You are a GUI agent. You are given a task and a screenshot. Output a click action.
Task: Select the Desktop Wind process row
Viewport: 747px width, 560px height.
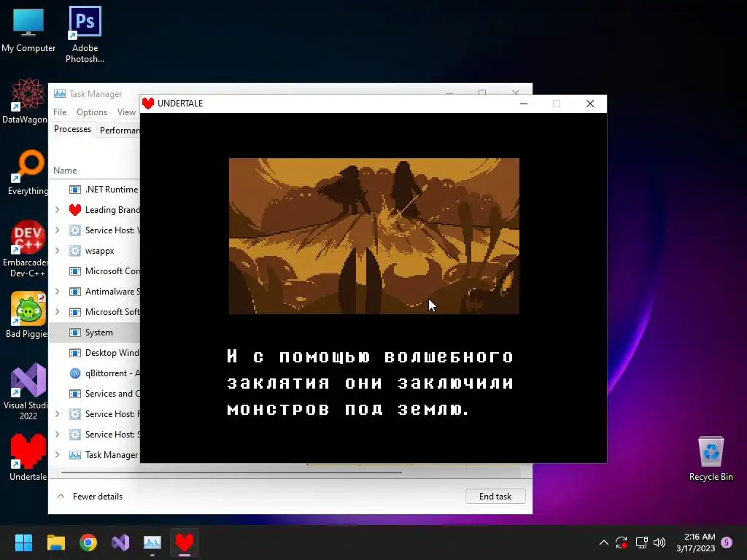click(94, 353)
